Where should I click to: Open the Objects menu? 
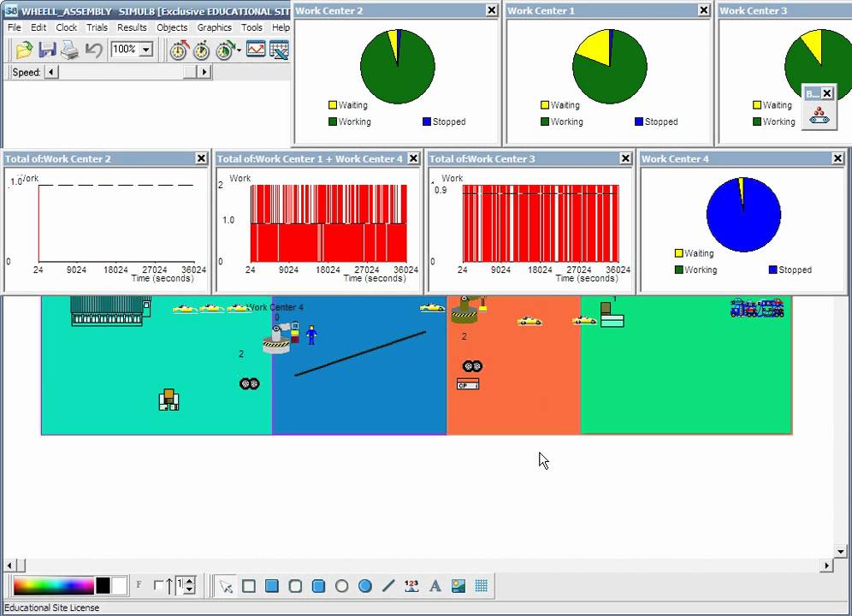172,27
